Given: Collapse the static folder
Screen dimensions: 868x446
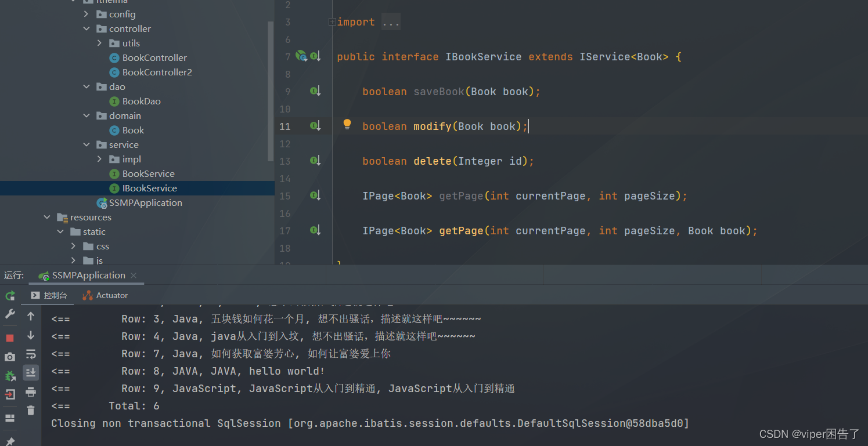Looking at the screenshot, I should (x=60, y=231).
